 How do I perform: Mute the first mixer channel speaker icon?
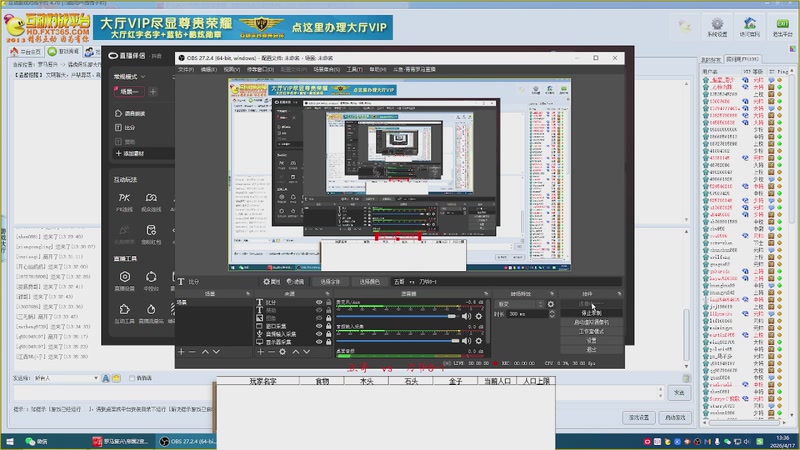466,316
